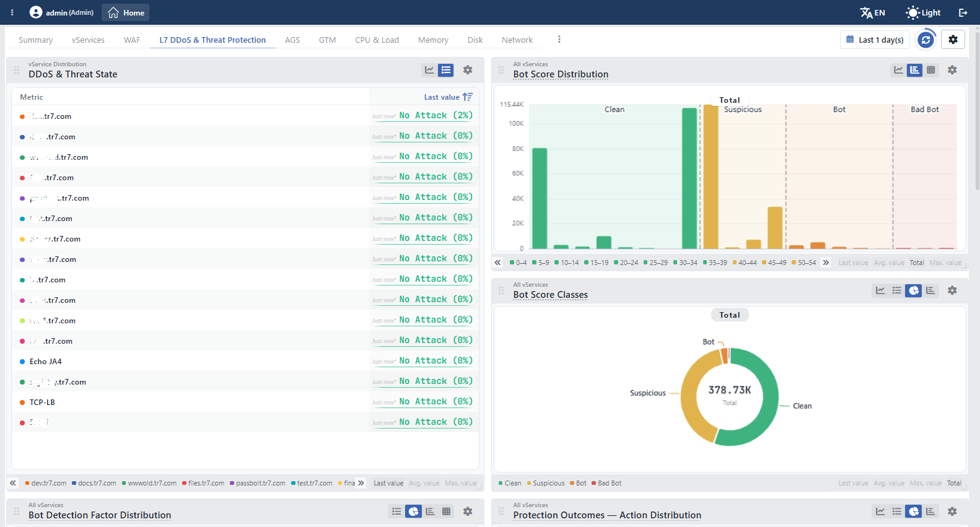Viewport: 980px width, 527px height.
Task: Sort by the Last value column header
Action: pos(448,97)
